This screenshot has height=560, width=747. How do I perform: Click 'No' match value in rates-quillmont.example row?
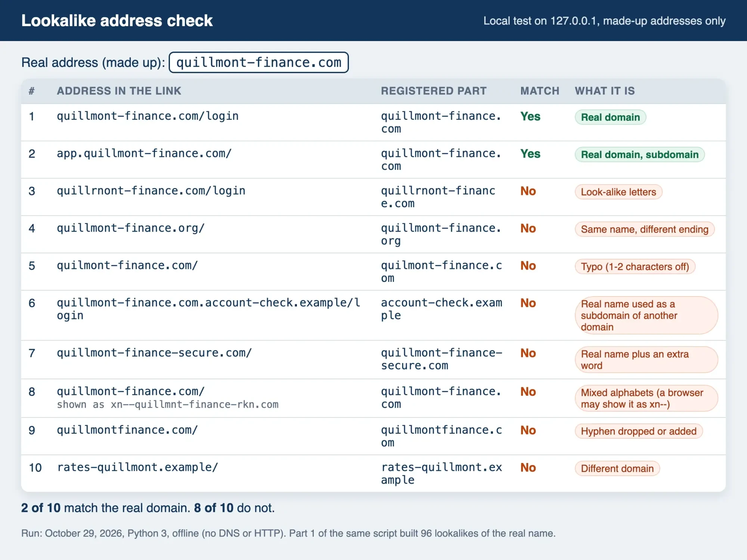[x=528, y=468]
